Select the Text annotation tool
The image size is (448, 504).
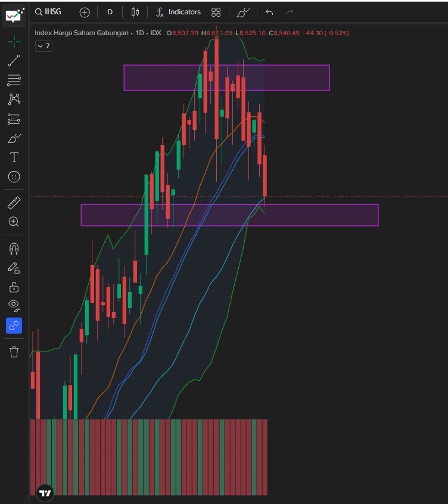(x=14, y=157)
